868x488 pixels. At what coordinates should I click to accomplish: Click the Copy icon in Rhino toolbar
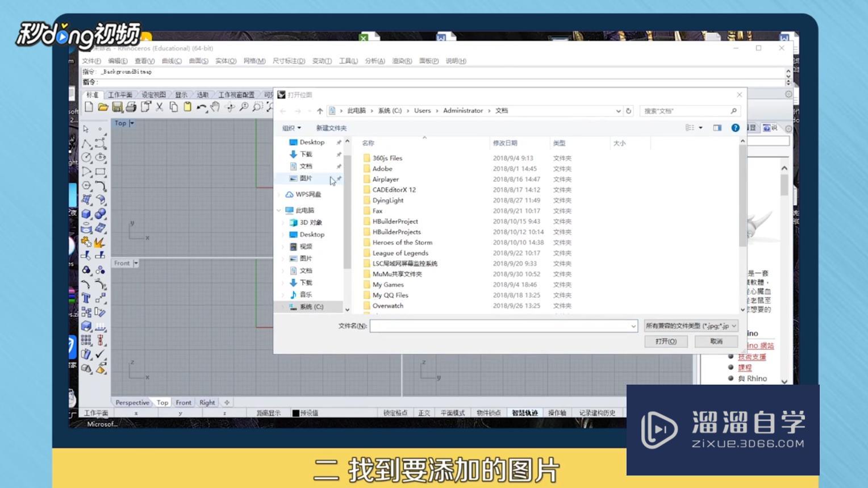[x=173, y=107]
